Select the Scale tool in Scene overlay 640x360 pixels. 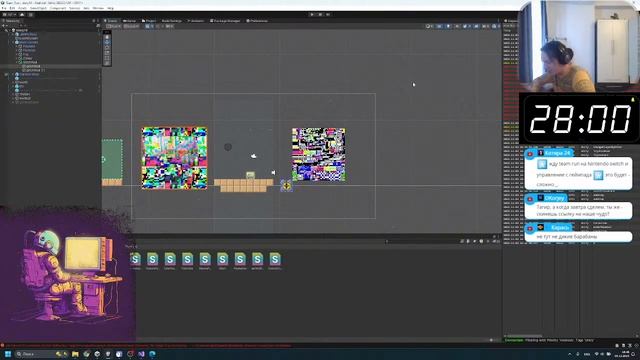coord(107,53)
